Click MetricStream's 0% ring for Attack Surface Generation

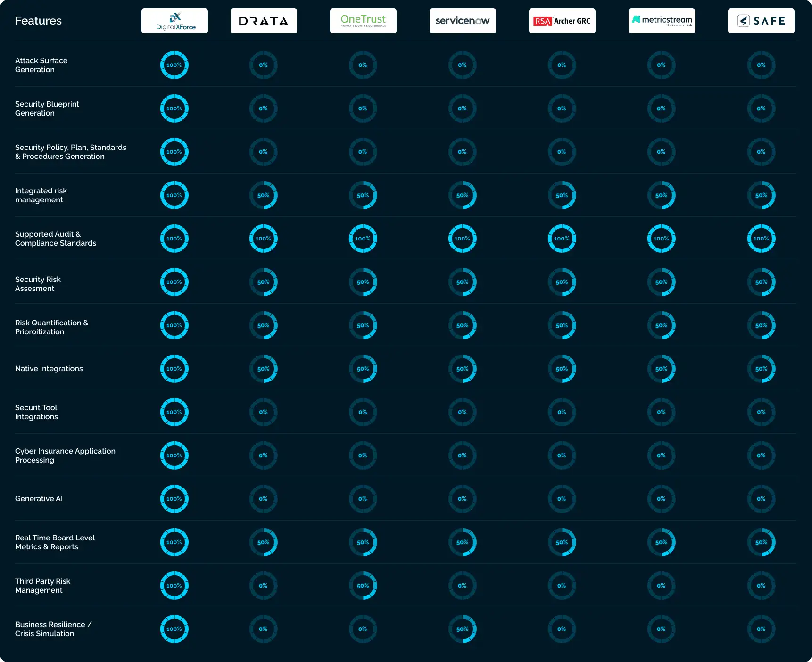click(662, 65)
